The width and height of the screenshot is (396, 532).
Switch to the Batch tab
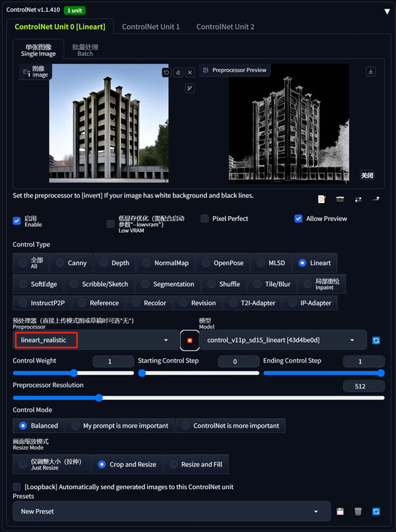coord(85,50)
